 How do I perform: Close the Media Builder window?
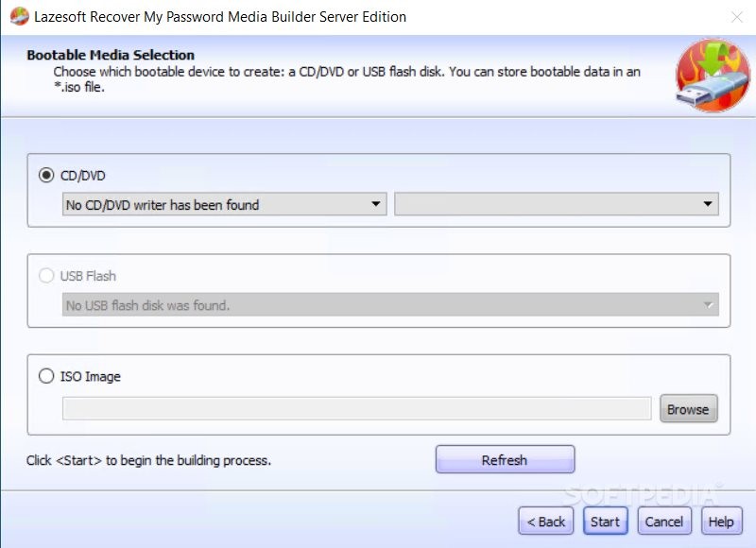(737, 17)
